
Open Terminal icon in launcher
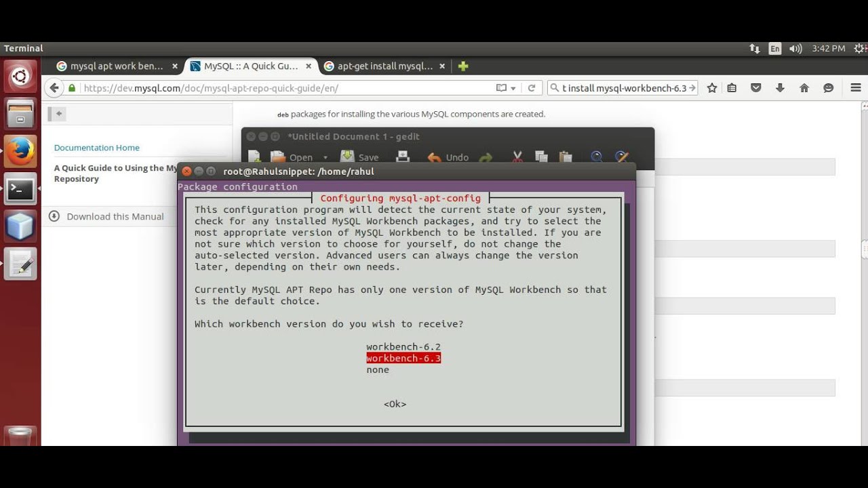(x=20, y=189)
